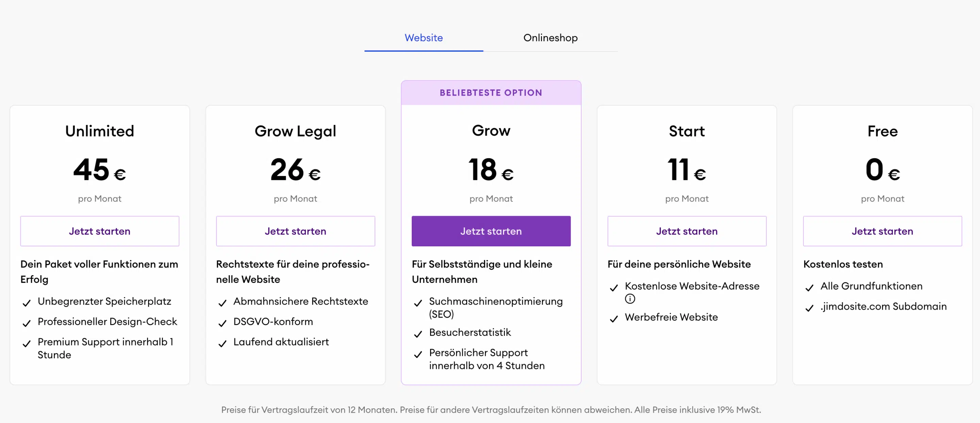This screenshot has width=980, height=423.
Task: Begin the Free plan via Jetzt starten
Action: tap(883, 231)
